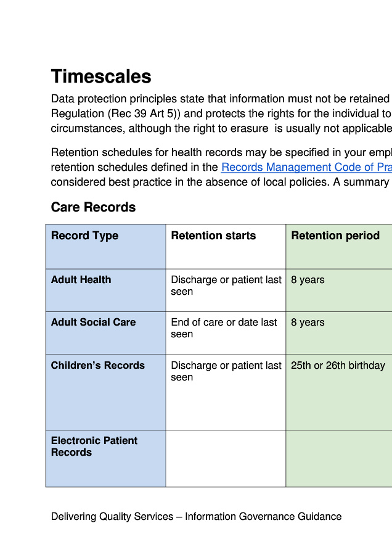Click the Electronic Patient Records row label
The image size is (392, 555).
click(94, 446)
